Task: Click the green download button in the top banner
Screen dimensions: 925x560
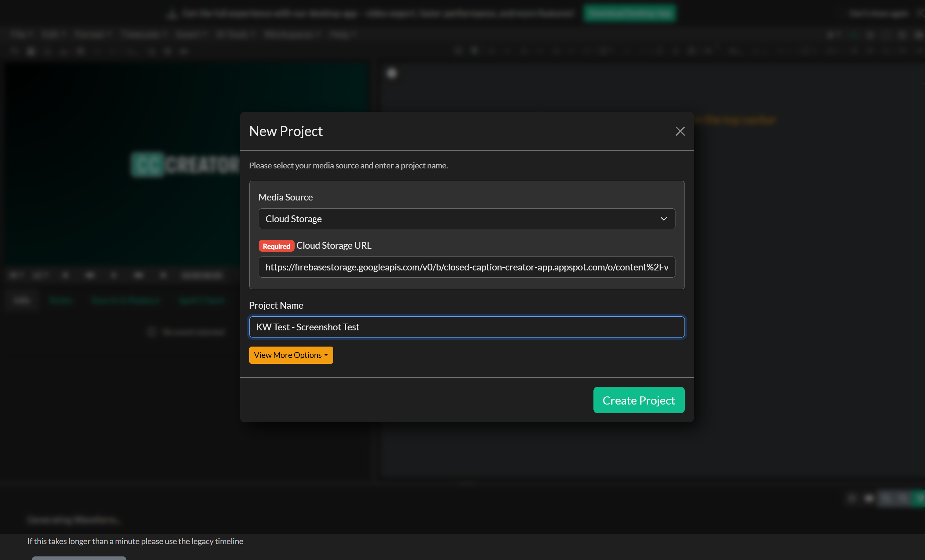Action: (x=629, y=13)
